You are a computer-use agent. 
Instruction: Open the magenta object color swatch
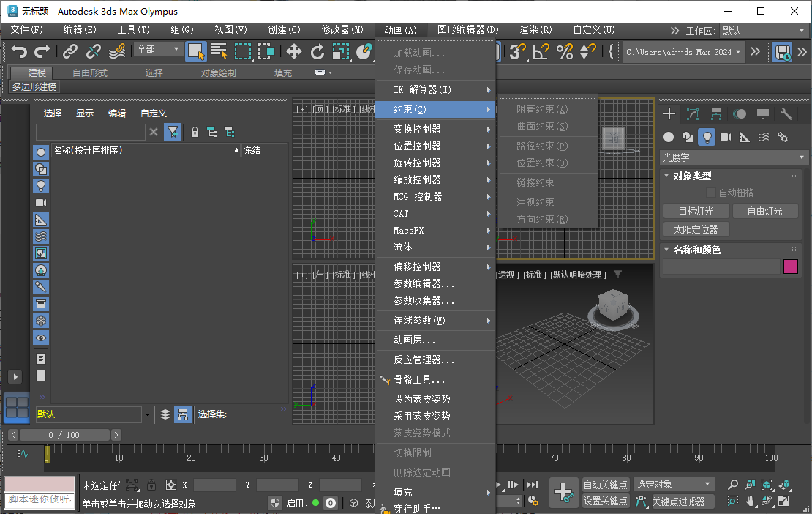tap(790, 267)
